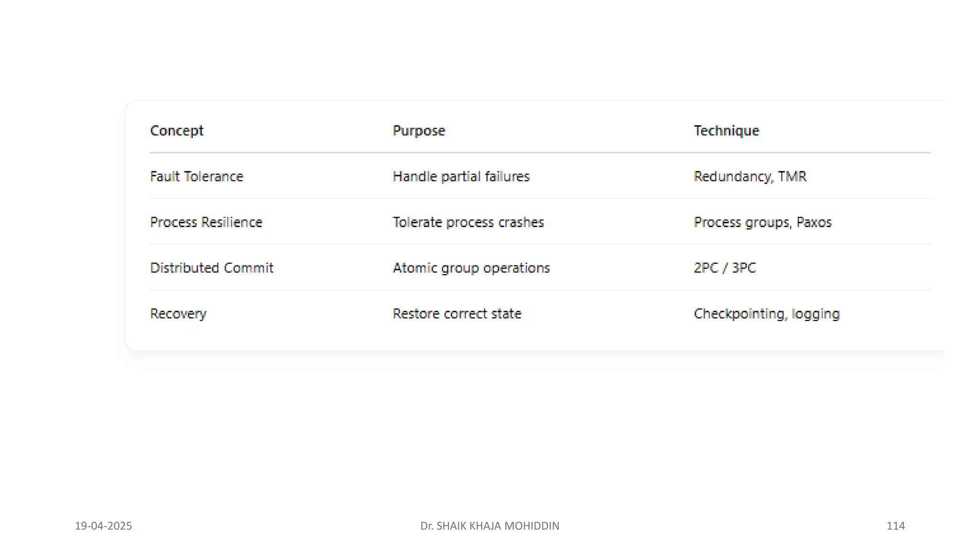Select the Distributed Commit cell
This screenshot has height=551, width=980.
pos(212,268)
